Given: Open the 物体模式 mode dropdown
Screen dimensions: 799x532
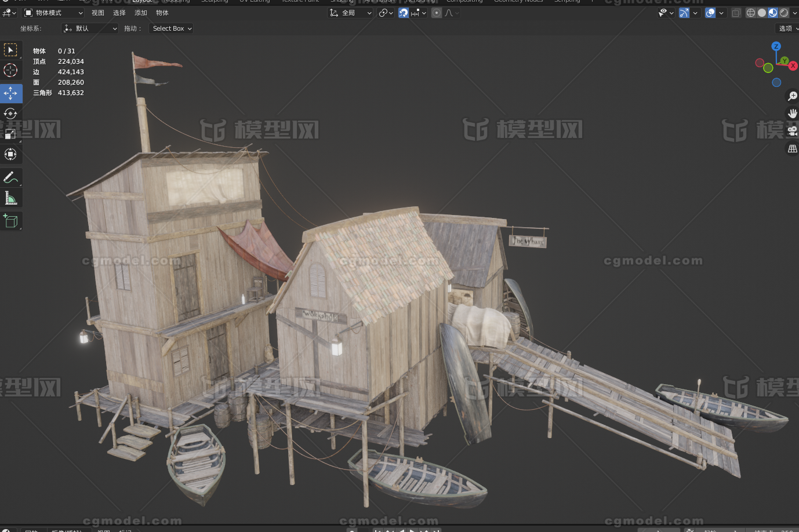Looking at the screenshot, I should point(53,13).
